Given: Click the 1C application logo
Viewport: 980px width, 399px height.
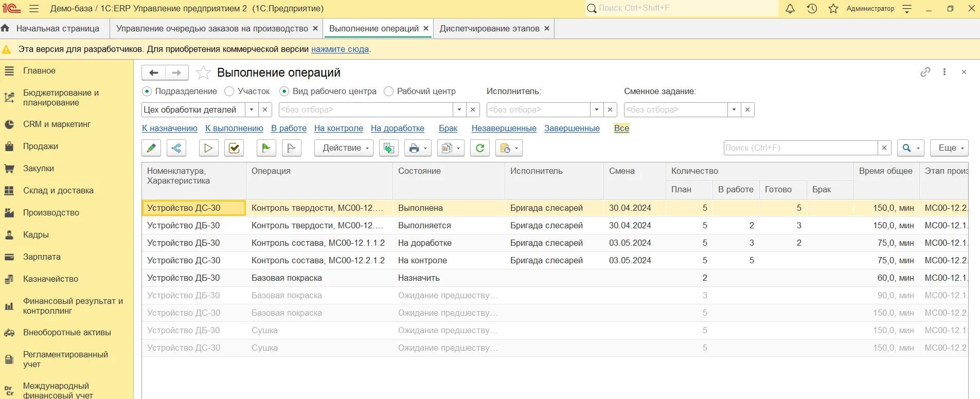Looking at the screenshot, I should (11, 9).
